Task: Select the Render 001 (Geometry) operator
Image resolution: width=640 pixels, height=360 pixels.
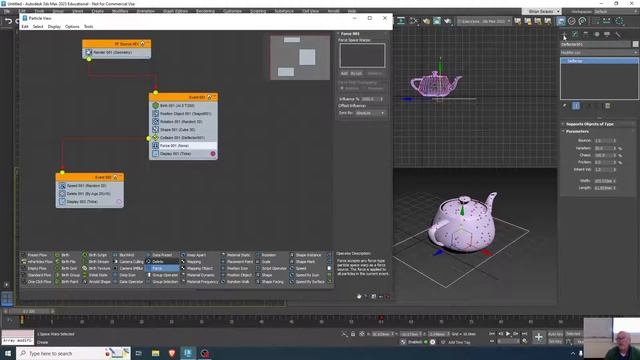Action: coord(116,52)
